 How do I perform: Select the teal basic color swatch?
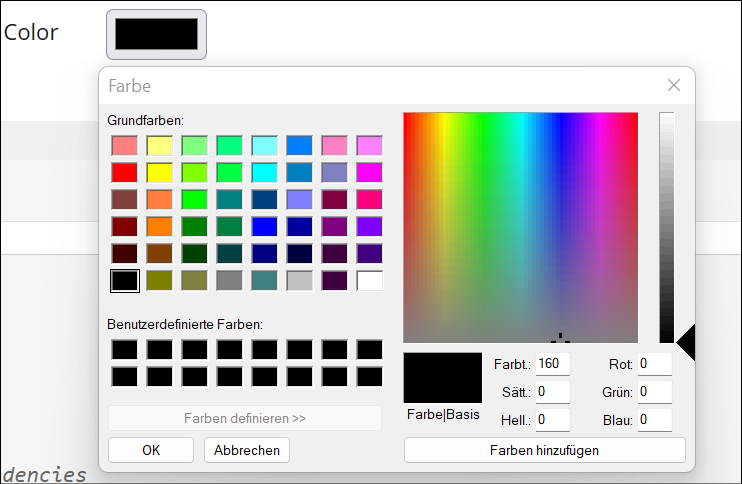point(230,200)
